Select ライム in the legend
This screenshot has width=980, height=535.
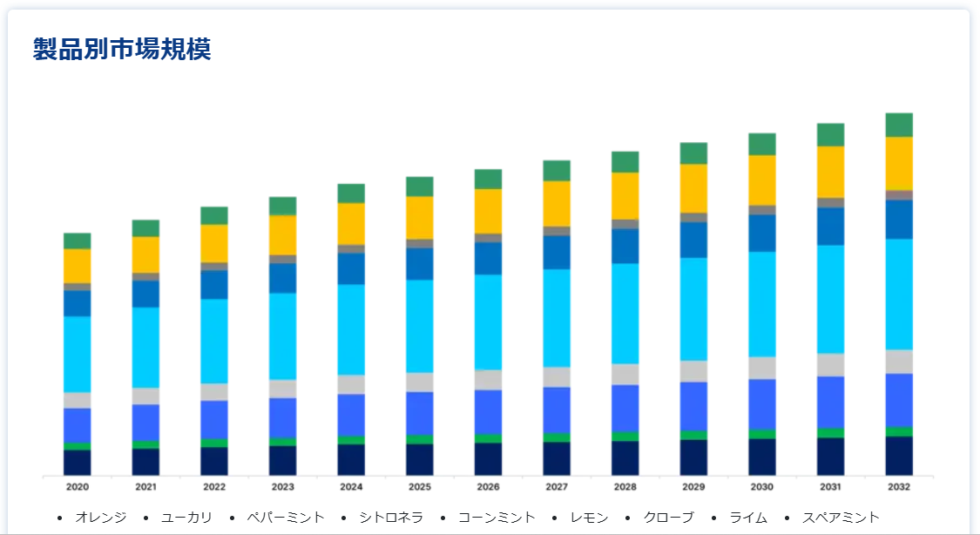click(x=747, y=518)
